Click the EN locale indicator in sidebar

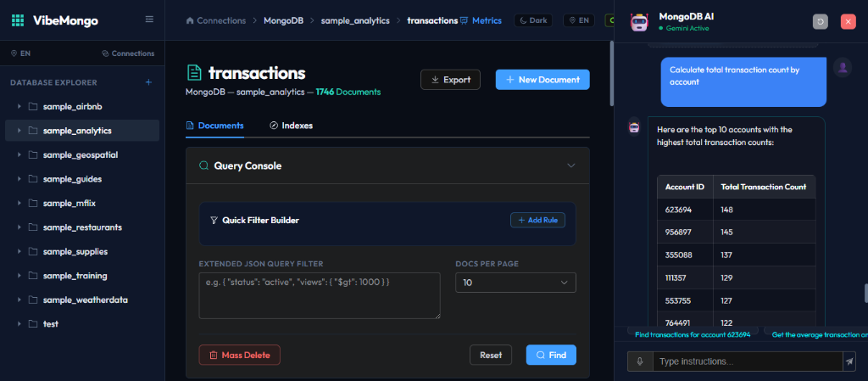tap(20, 53)
